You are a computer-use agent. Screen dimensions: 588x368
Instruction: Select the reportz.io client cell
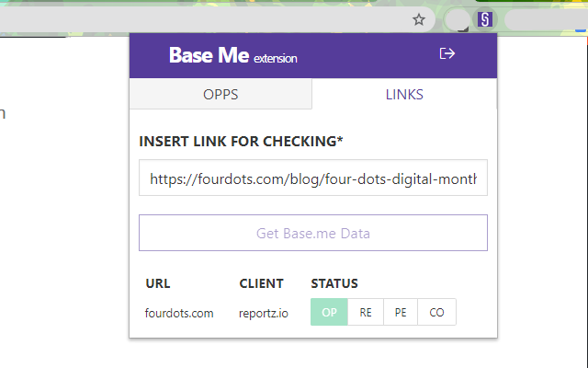(x=264, y=313)
